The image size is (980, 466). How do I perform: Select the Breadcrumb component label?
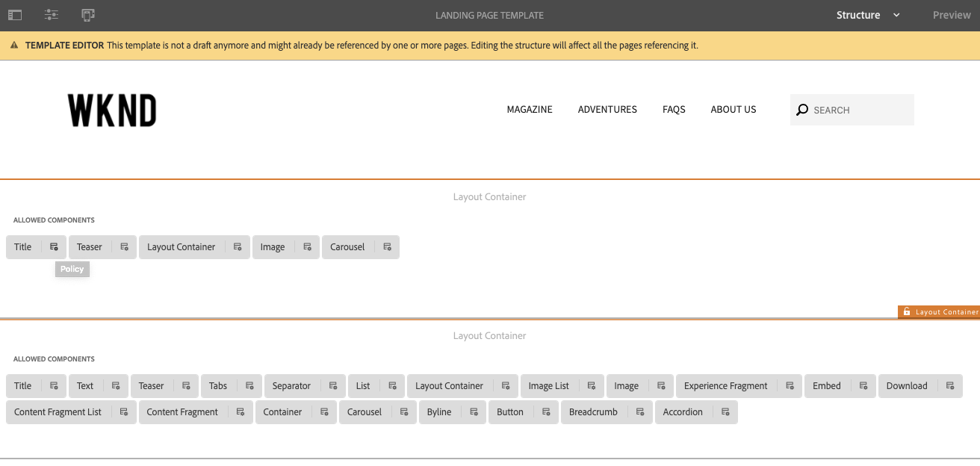click(x=593, y=412)
